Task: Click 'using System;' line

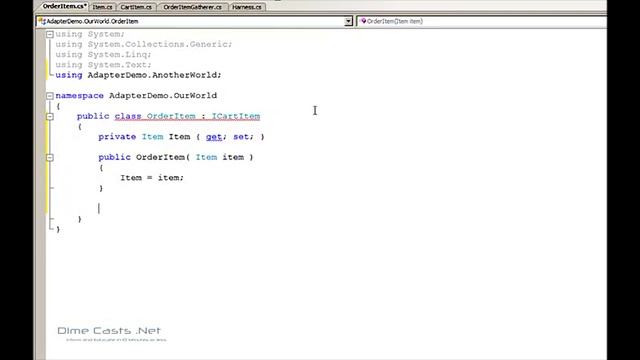Action: [90, 34]
